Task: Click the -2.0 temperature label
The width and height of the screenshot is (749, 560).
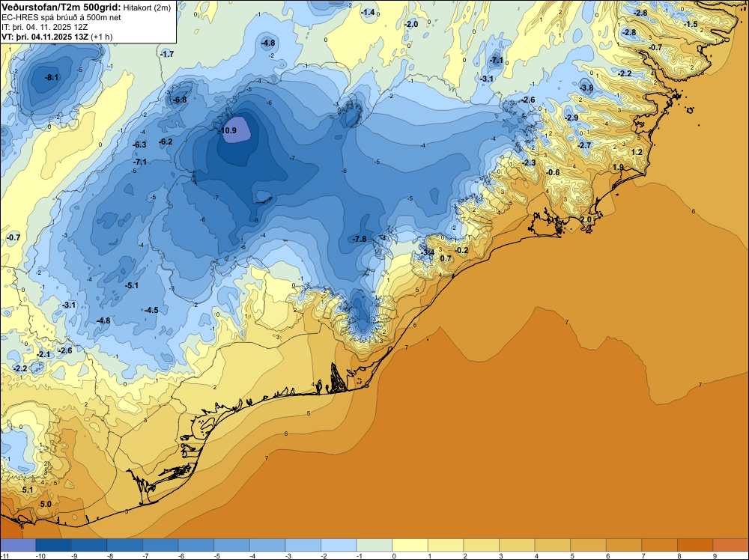Action: (x=410, y=24)
